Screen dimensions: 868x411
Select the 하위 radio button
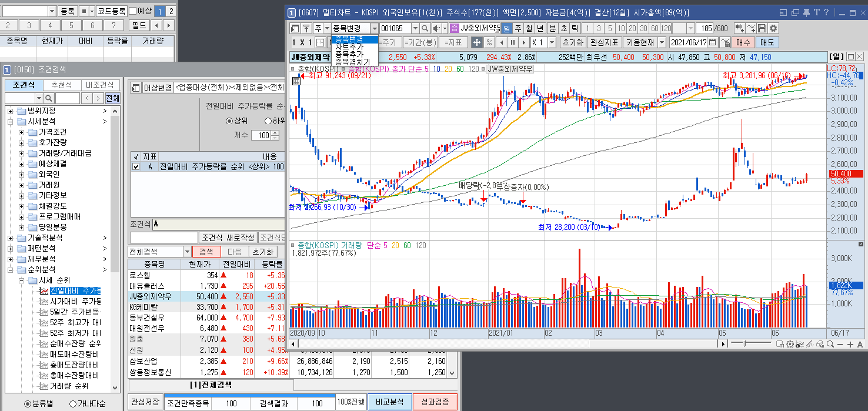268,121
